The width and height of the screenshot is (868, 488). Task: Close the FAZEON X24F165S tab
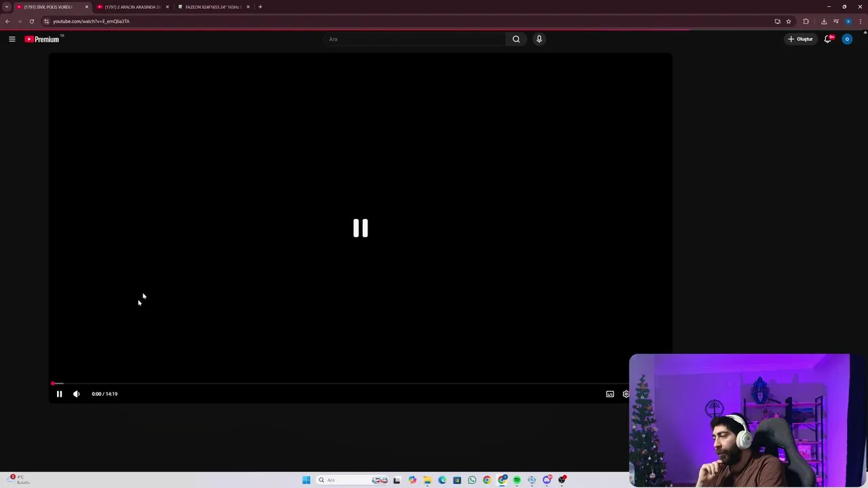pyautogui.click(x=248, y=7)
